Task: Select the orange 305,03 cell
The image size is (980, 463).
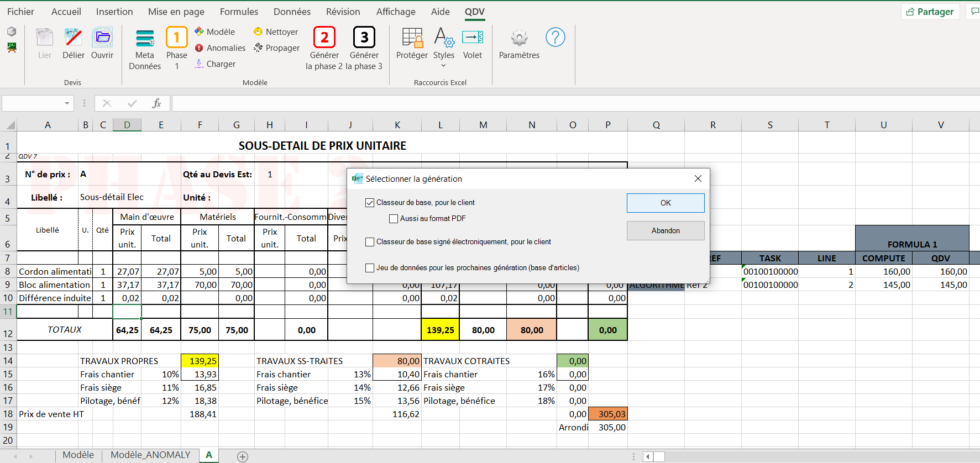Action: pos(608,414)
